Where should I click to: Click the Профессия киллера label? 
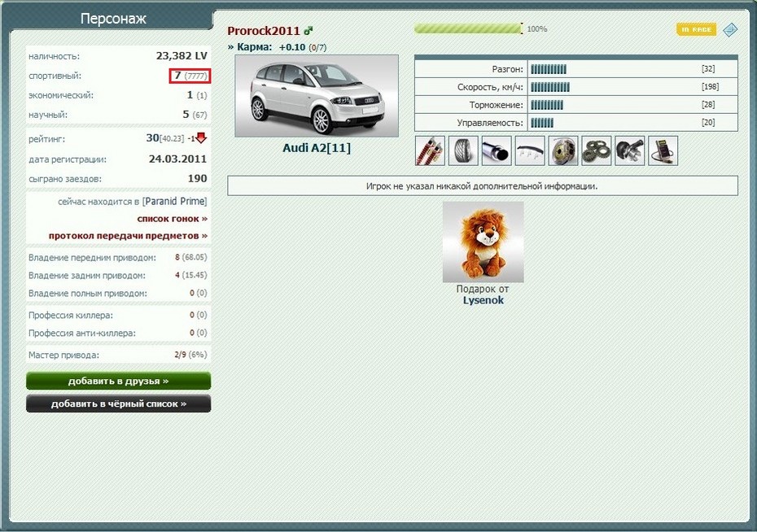(x=71, y=315)
